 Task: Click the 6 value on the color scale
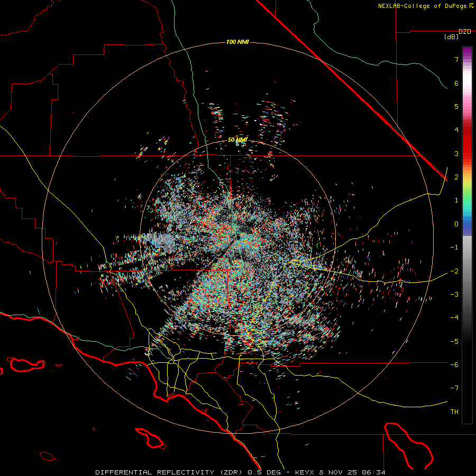(456, 83)
